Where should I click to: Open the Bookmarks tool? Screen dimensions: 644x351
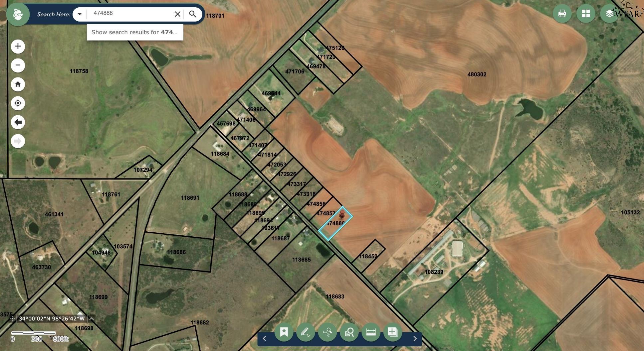pyautogui.click(x=284, y=332)
